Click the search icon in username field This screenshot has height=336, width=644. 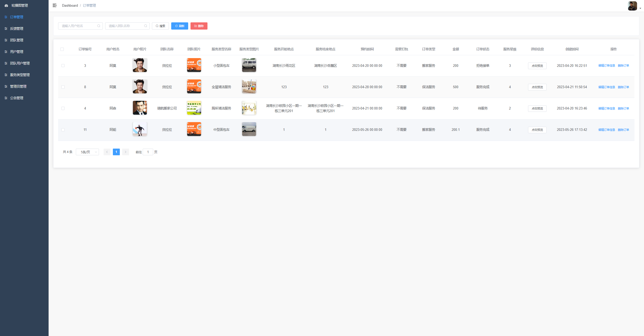99,26
